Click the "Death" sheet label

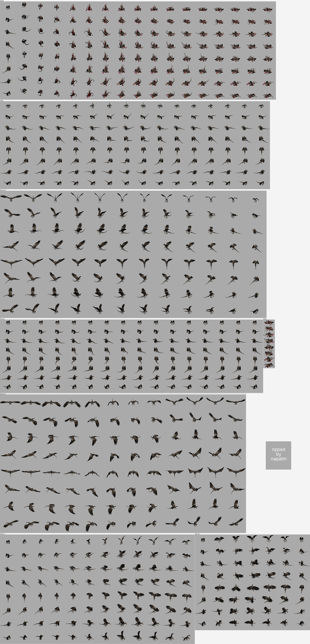click(2, 1)
